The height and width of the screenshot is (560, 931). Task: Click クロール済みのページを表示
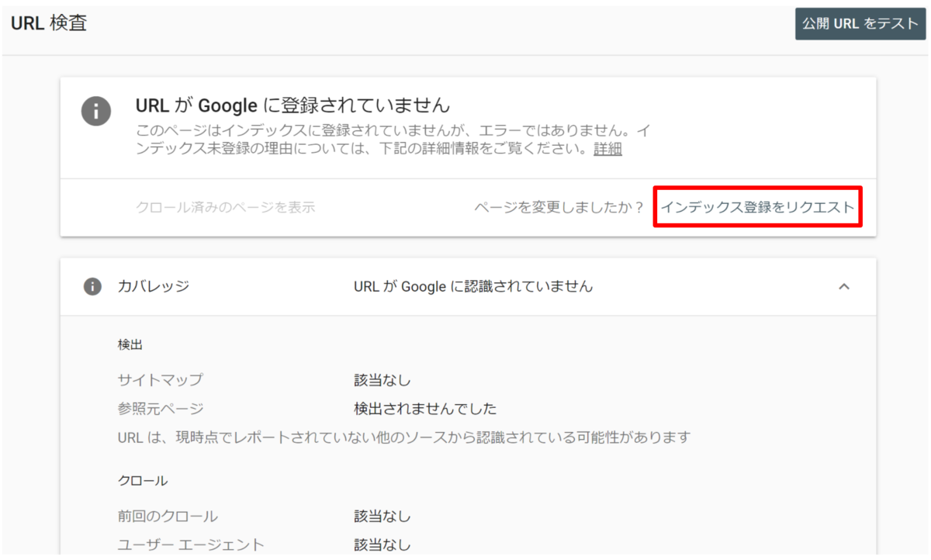[x=225, y=207]
